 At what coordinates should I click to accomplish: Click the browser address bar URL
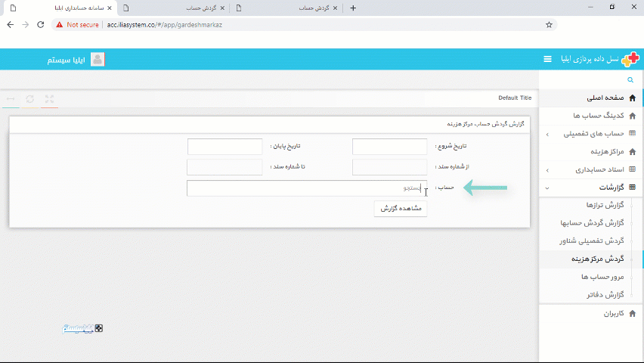165,25
